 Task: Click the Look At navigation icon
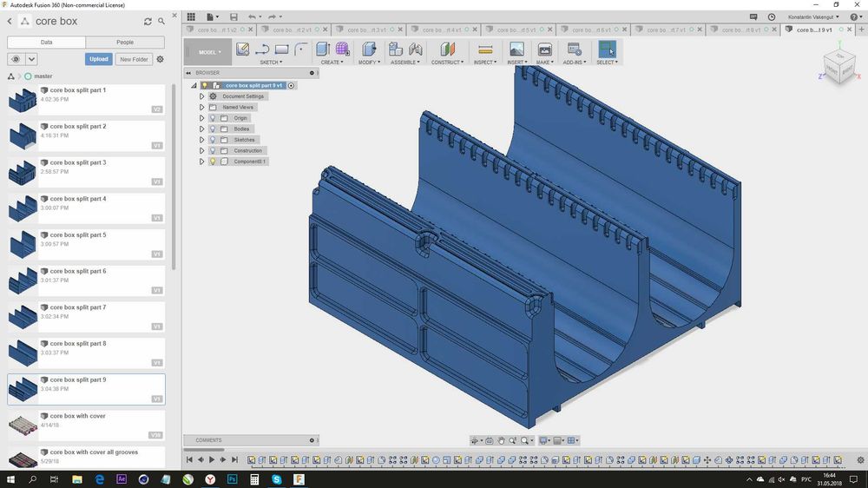pyautogui.click(x=490, y=441)
